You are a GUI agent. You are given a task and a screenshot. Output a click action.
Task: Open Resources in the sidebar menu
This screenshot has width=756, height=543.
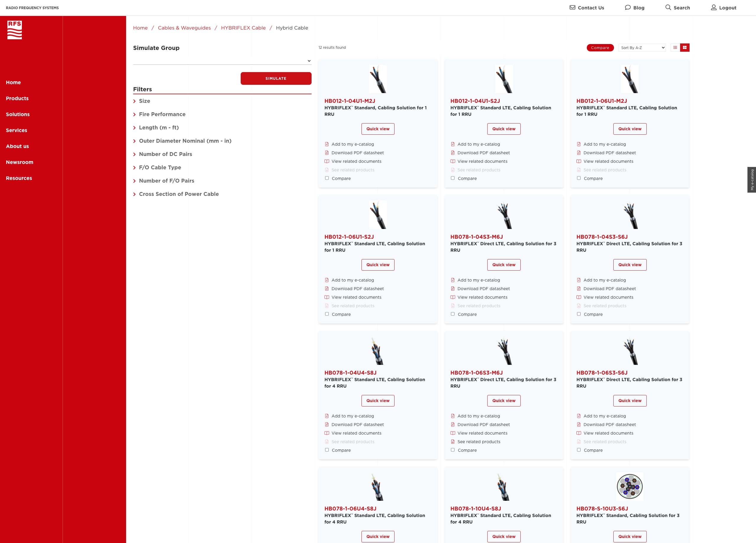tap(19, 178)
